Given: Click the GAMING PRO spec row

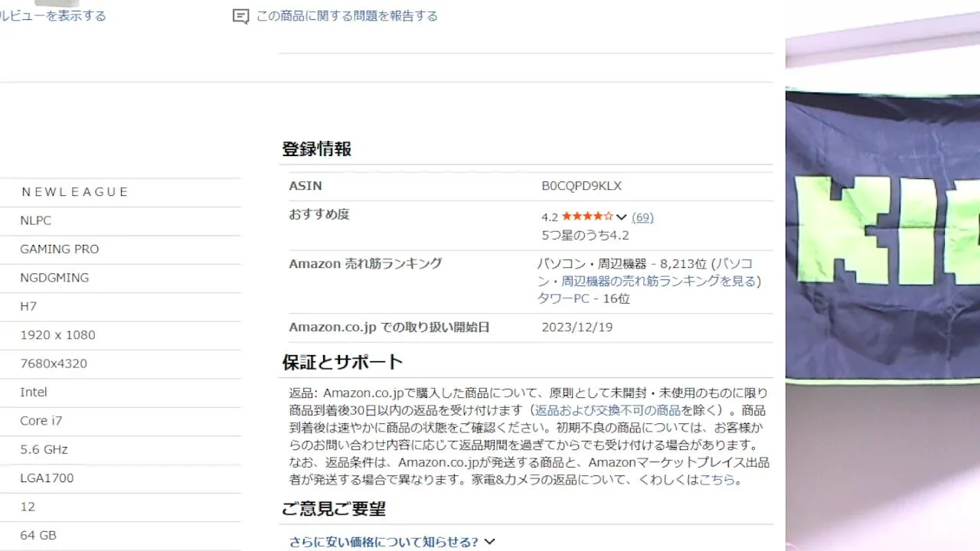Looking at the screenshot, I should [x=60, y=249].
